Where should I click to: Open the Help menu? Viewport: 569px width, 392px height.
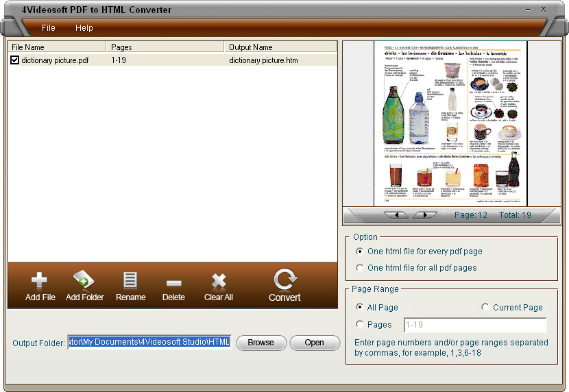pyautogui.click(x=84, y=28)
